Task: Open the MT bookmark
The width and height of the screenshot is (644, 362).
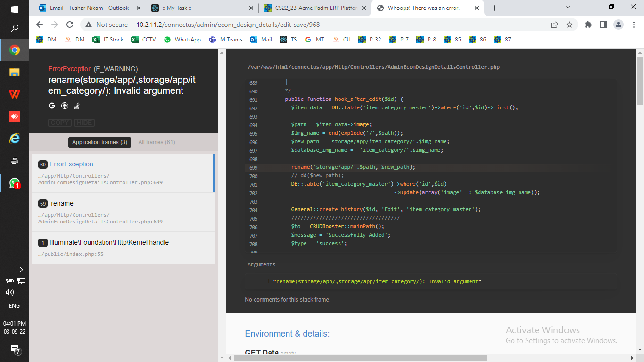Action: [315, 40]
